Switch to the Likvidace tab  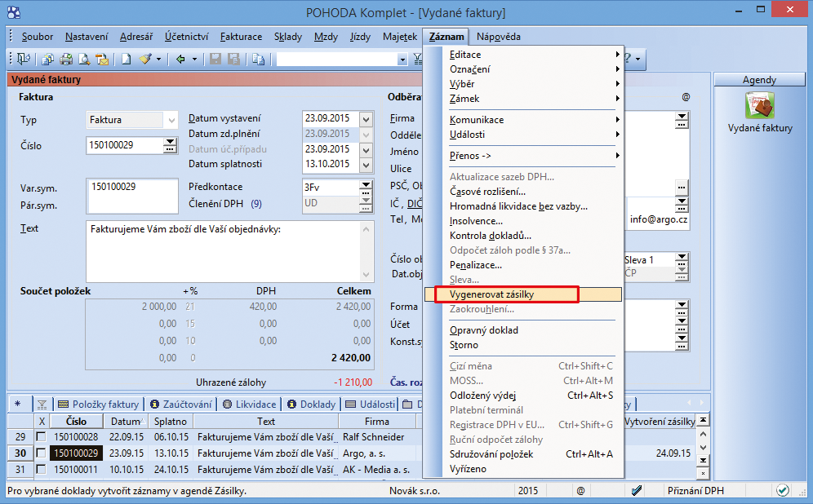[x=250, y=404]
